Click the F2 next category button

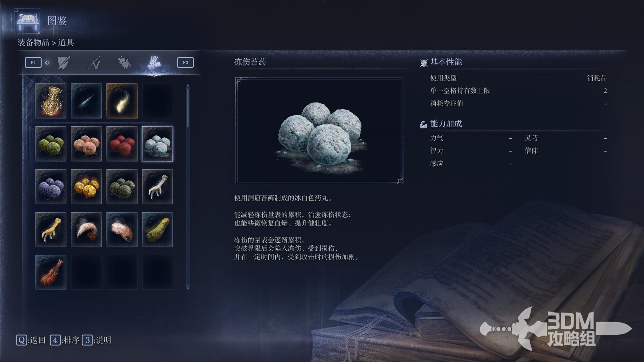pyautogui.click(x=185, y=62)
